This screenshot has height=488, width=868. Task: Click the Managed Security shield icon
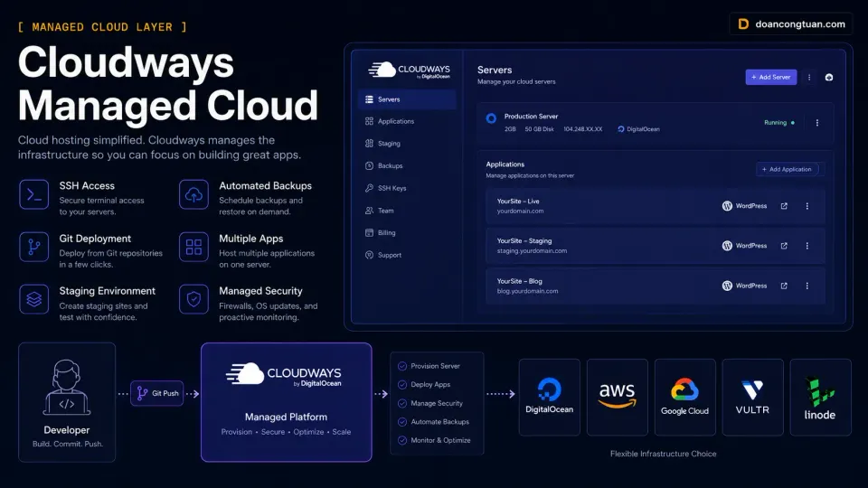[x=193, y=299]
